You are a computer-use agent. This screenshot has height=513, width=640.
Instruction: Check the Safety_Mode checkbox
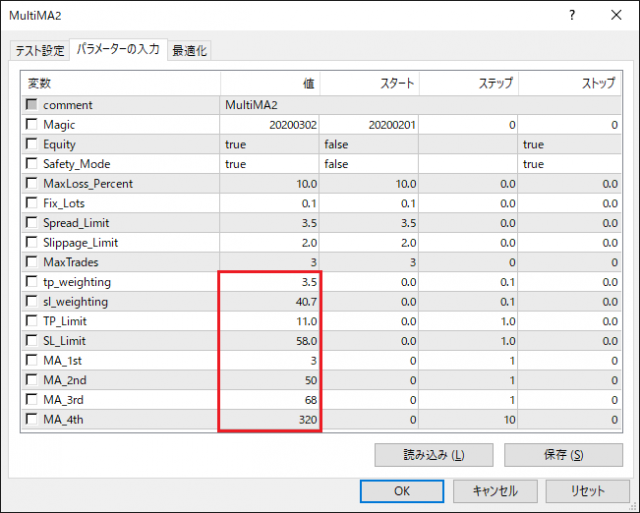(31, 163)
